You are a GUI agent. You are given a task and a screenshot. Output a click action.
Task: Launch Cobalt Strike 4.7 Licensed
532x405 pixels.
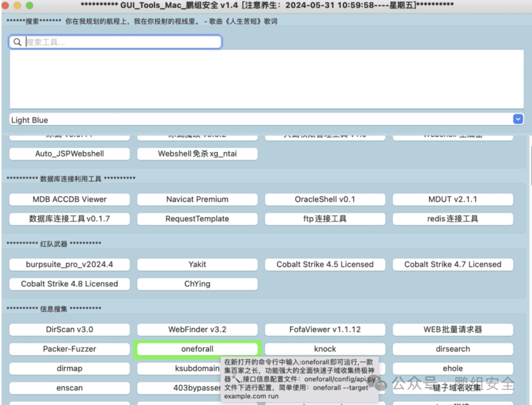pos(453,265)
